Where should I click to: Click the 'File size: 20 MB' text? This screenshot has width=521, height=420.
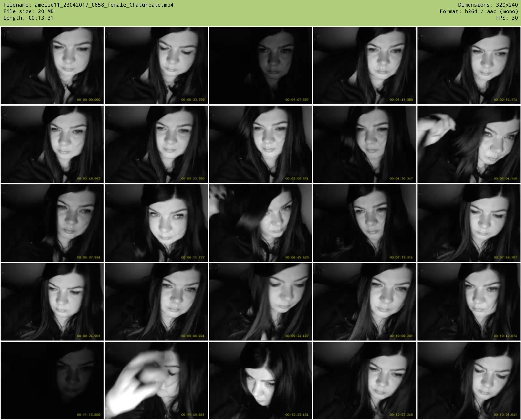29,11
